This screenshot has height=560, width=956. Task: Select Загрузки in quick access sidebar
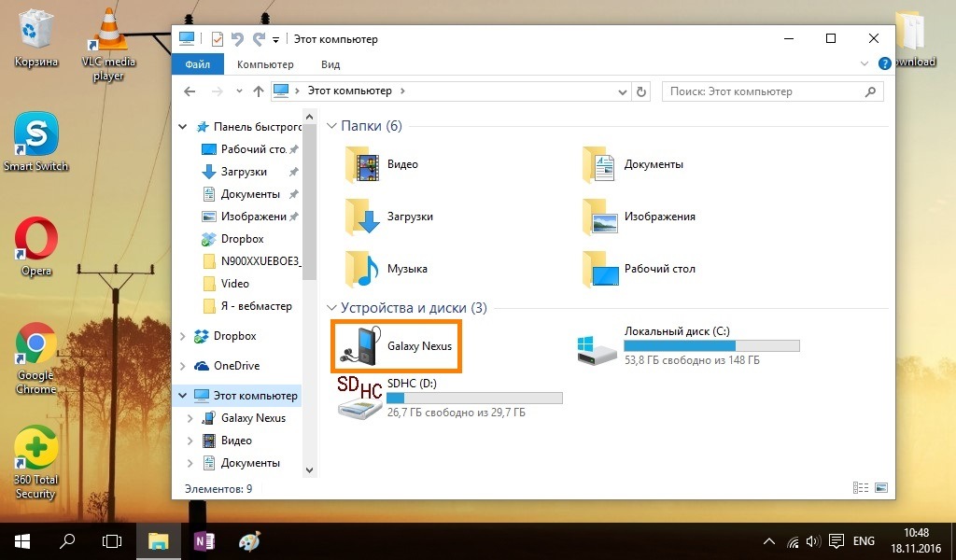[x=244, y=172]
